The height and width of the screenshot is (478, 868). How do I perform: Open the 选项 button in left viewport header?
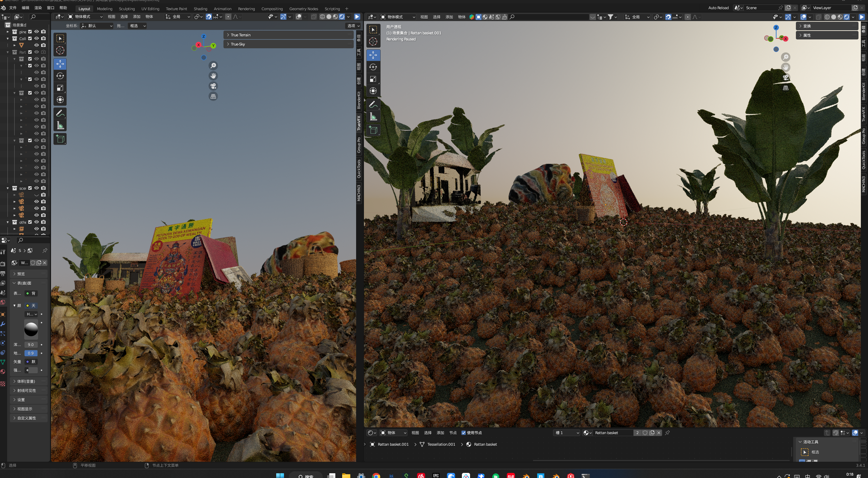tap(353, 26)
